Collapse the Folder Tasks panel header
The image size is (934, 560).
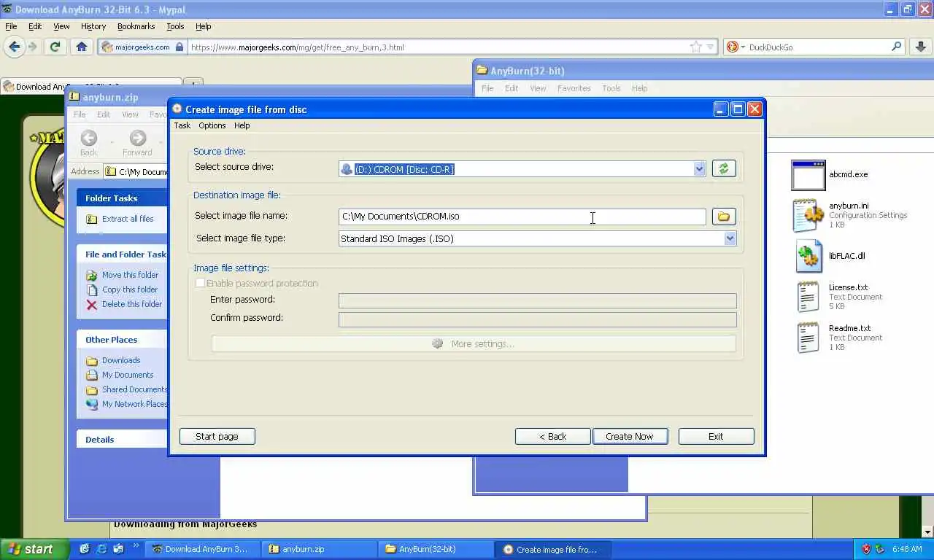(x=122, y=198)
